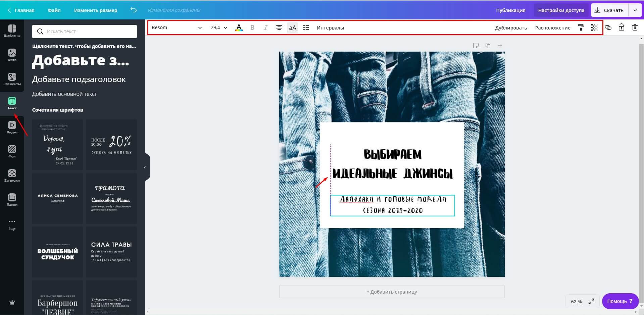This screenshot has width=644, height=315.
Task: Collapse the side panel with arrow handle
Action: pos(145,167)
